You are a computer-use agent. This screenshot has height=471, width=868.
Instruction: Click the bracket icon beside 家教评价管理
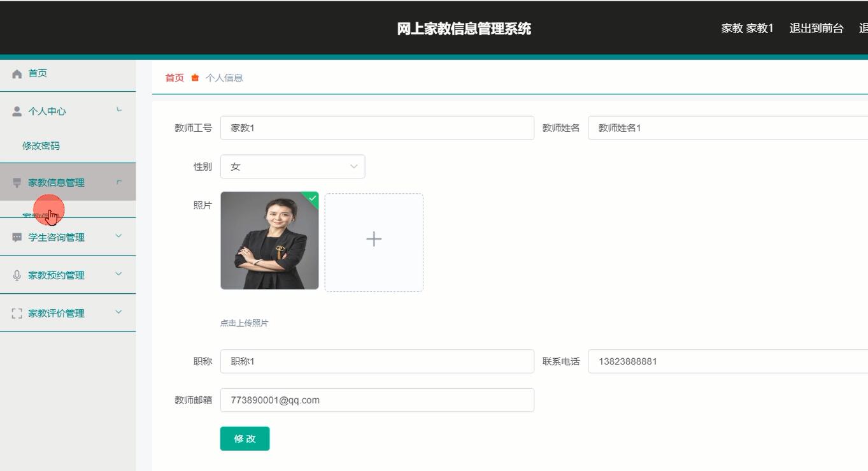(17, 314)
